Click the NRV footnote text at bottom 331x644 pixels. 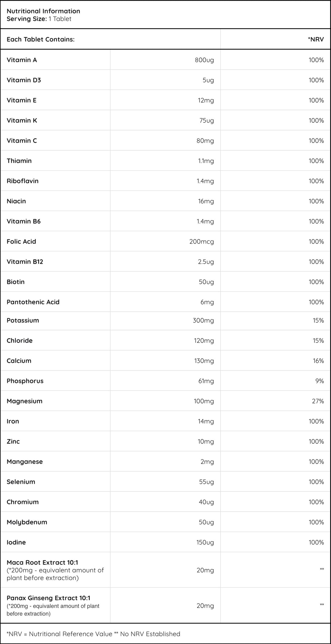[93, 634]
